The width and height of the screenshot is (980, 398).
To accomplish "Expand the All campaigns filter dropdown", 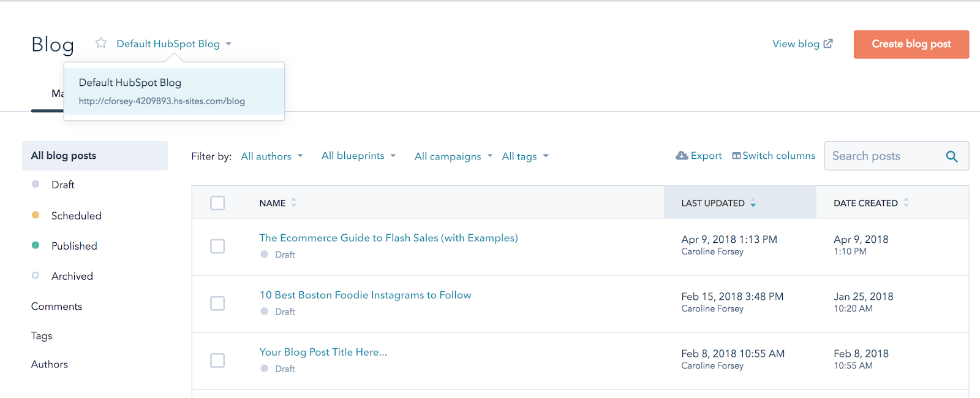I will (x=453, y=156).
